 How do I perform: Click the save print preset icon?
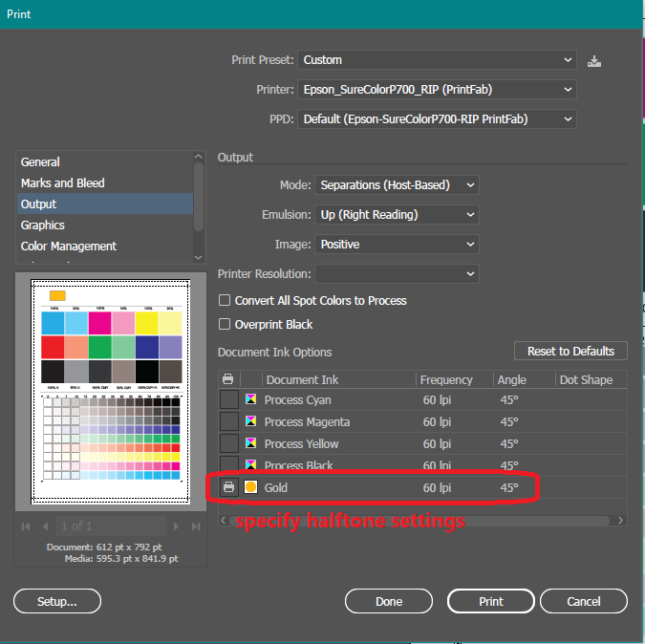click(x=594, y=60)
